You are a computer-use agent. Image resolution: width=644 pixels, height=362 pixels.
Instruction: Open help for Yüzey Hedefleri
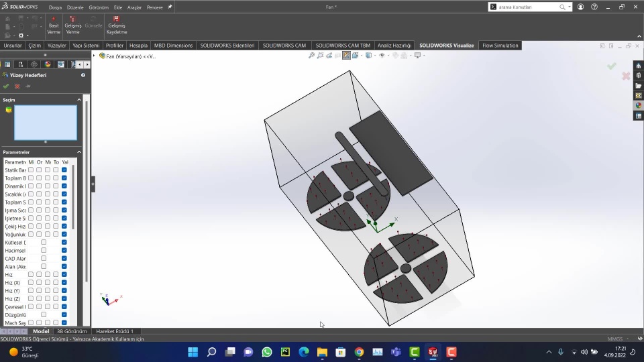83,75
